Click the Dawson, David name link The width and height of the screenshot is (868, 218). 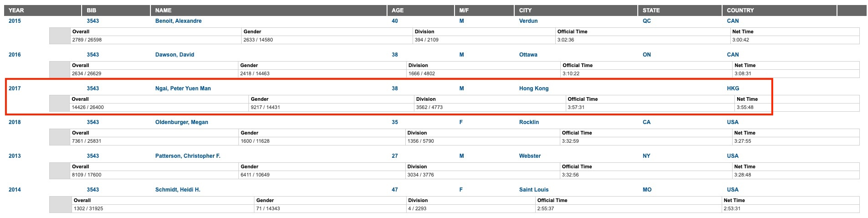(175, 55)
